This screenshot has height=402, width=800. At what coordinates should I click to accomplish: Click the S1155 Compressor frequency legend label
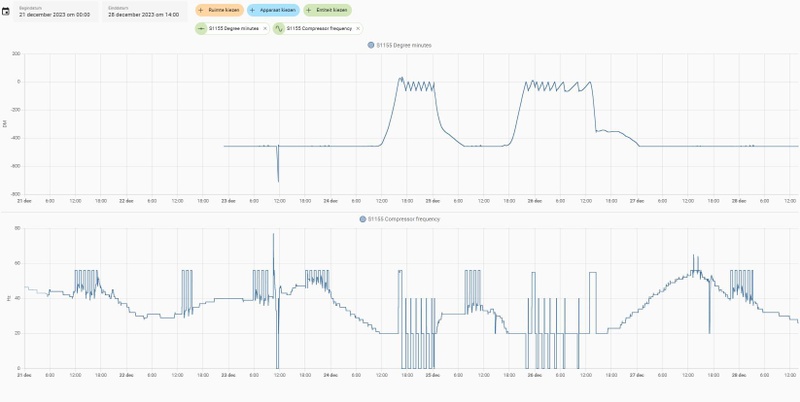click(x=404, y=219)
